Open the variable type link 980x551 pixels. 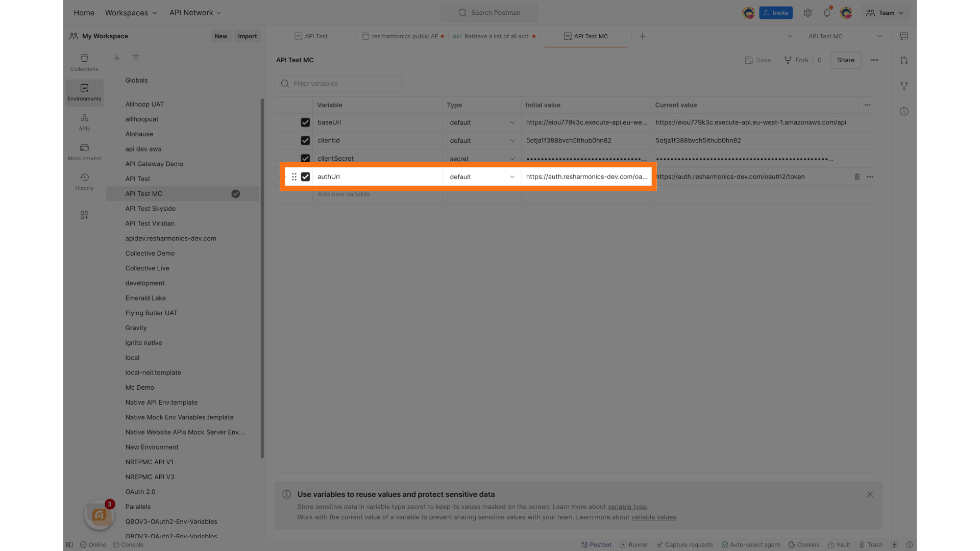[x=627, y=507]
